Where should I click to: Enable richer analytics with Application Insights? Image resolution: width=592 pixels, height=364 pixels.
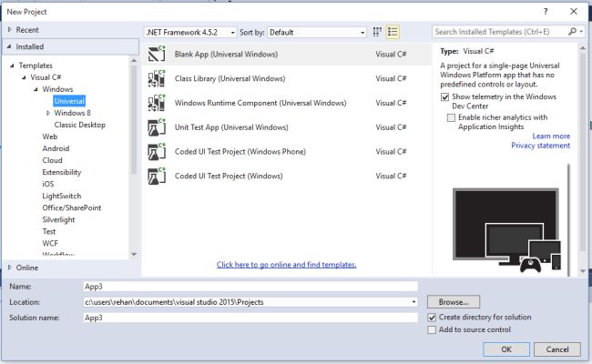(x=451, y=117)
